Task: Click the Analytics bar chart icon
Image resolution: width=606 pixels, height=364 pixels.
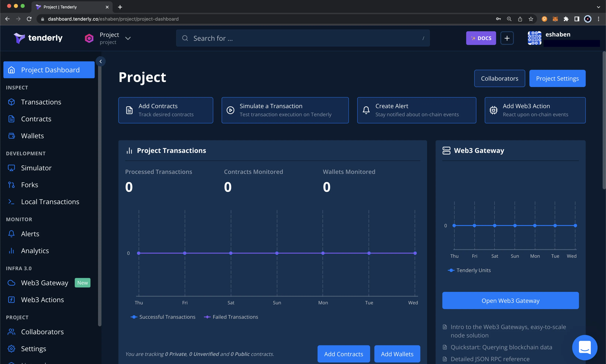Action: pos(11,251)
